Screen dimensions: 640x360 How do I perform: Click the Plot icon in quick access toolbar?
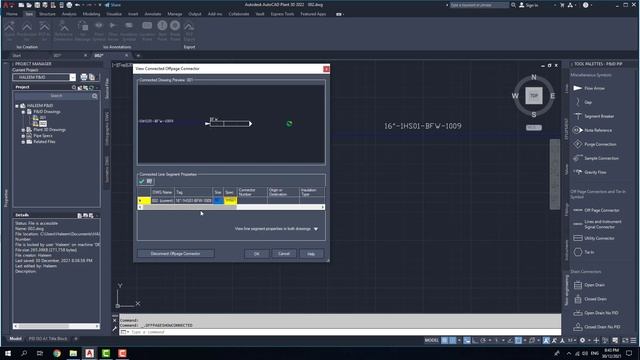tap(69, 5)
